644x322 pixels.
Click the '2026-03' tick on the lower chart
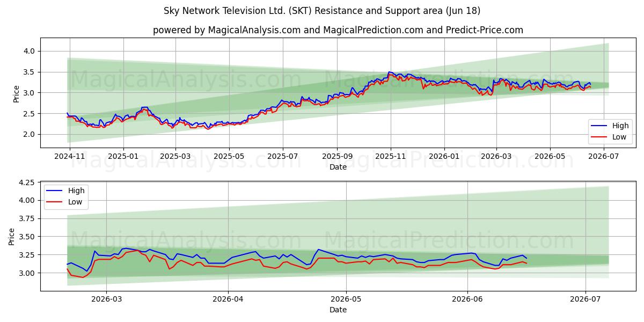106,299
